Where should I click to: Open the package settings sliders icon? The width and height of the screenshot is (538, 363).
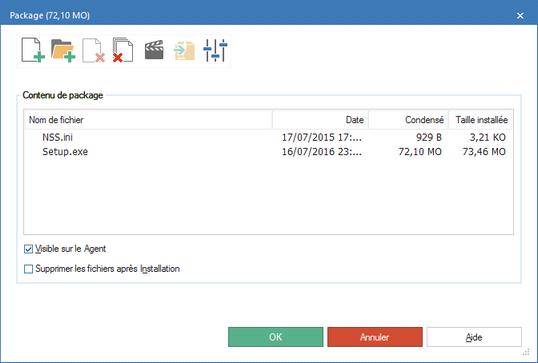coord(215,50)
